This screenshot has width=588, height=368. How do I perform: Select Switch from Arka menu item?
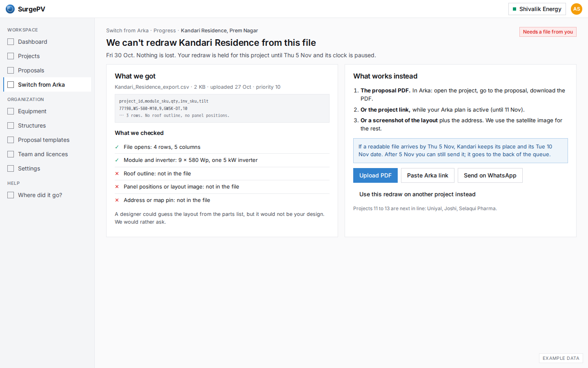pyautogui.click(x=47, y=85)
